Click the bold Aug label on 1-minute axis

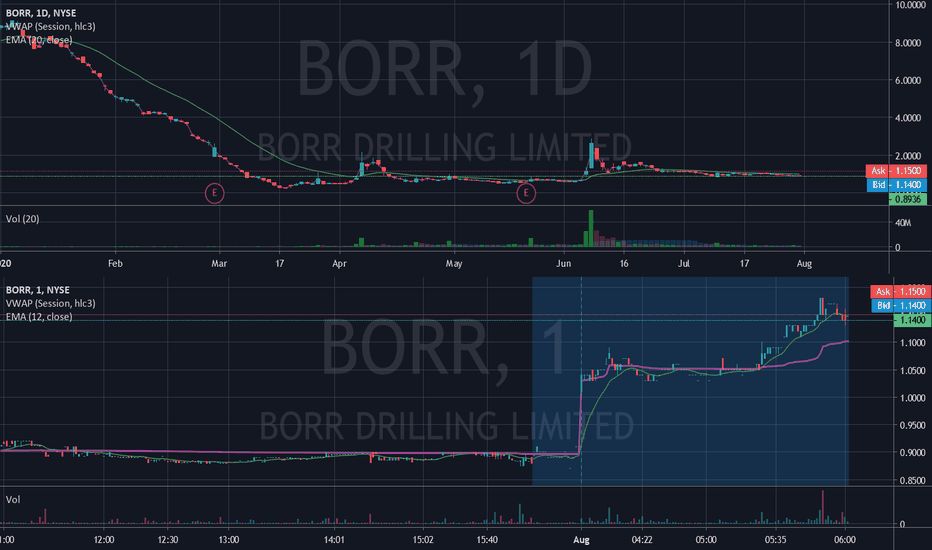[581, 540]
